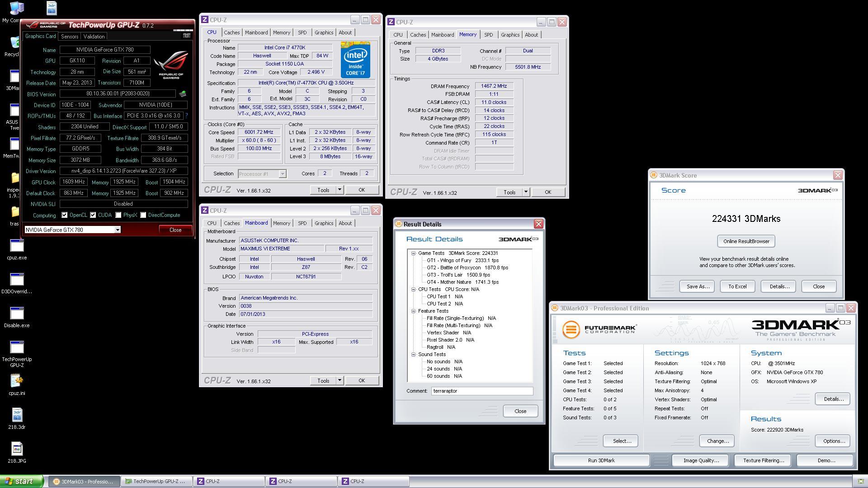The height and width of the screenshot is (488, 868).
Task: Click the Demo... button in 3DMark03
Action: click(x=826, y=460)
